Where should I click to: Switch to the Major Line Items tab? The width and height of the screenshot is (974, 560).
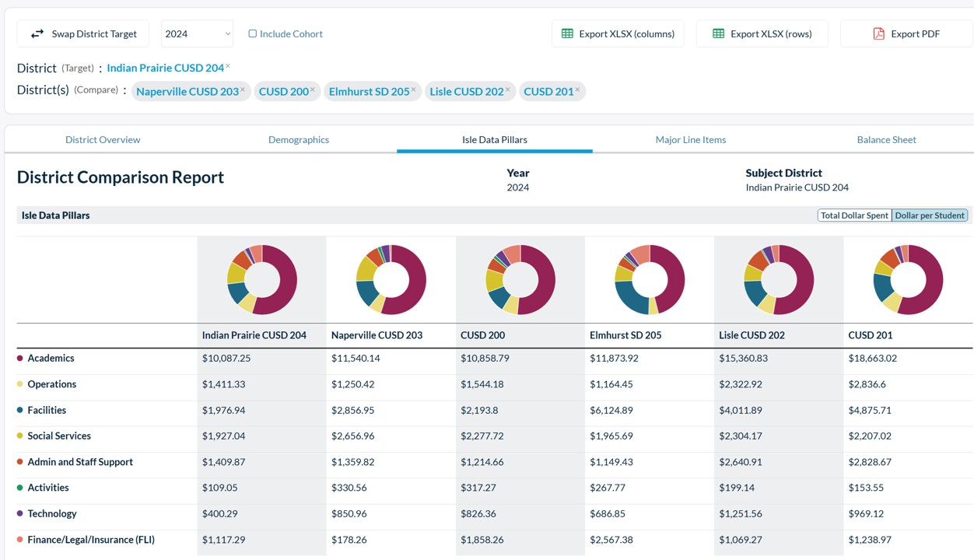(x=690, y=140)
